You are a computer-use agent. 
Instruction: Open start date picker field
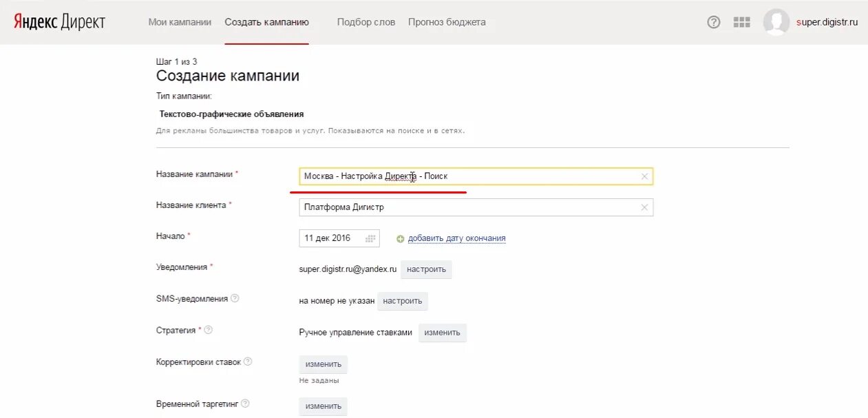tap(330, 238)
